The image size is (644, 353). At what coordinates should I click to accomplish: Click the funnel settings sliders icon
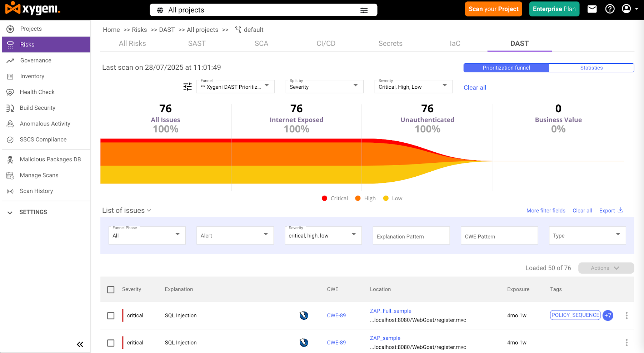tap(188, 87)
